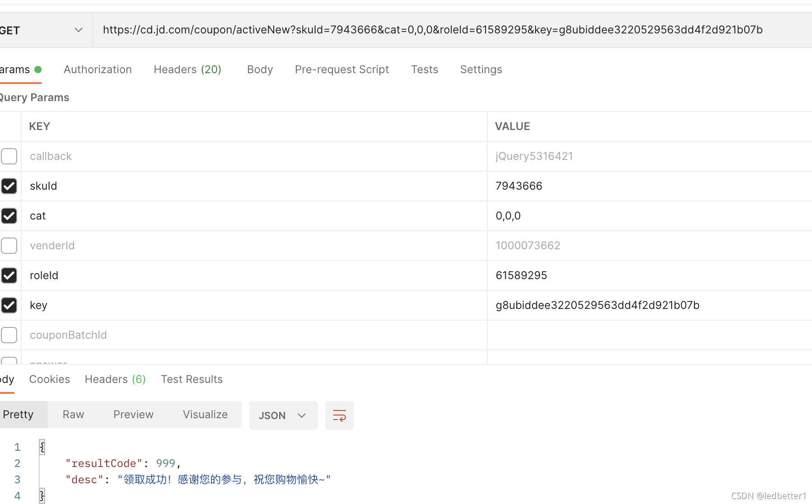This screenshot has width=812, height=504.
Task: Click the desc string in response body
Action: click(224, 480)
